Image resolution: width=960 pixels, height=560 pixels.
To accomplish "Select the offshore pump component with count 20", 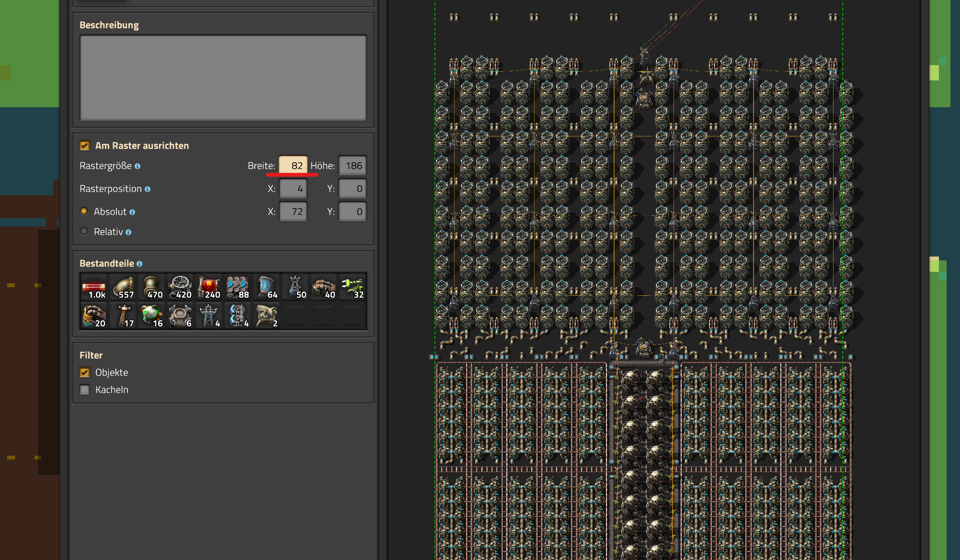I will click(x=94, y=316).
